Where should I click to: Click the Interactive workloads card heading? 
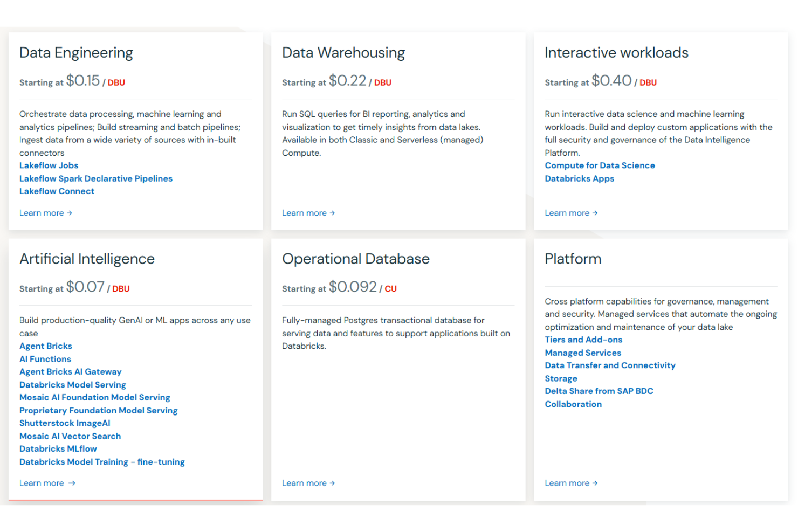616,53
